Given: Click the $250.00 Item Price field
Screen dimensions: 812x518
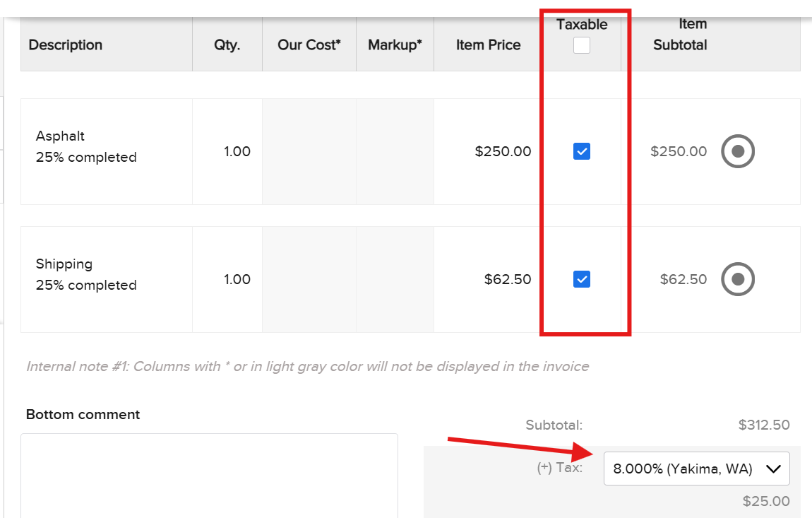Looking at the screenshot, I should [x=503, y=151].
